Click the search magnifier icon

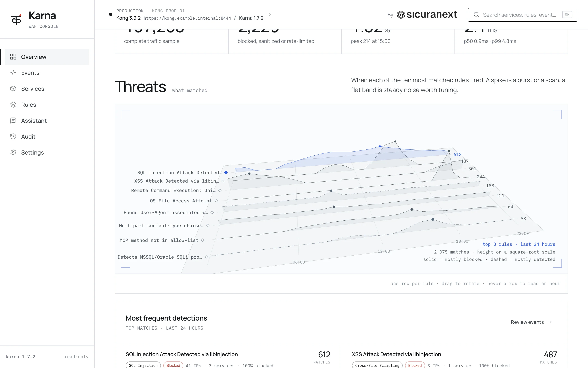click(476, 15)
